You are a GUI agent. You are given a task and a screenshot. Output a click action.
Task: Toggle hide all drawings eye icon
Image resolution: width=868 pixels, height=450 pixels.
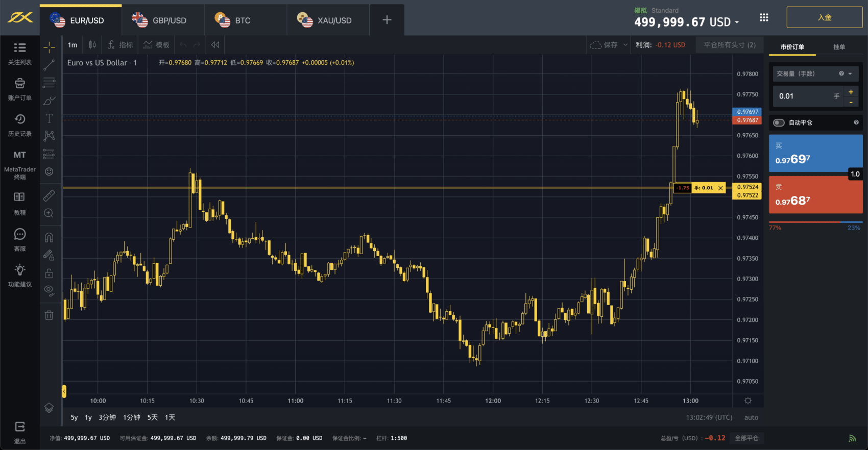coord(49,291)
